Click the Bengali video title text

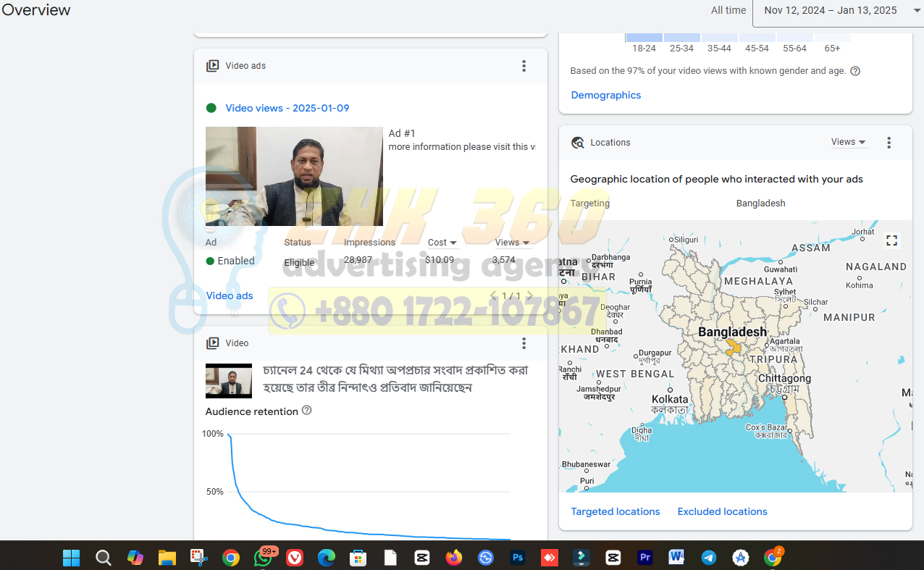click(x=395, y=379)
